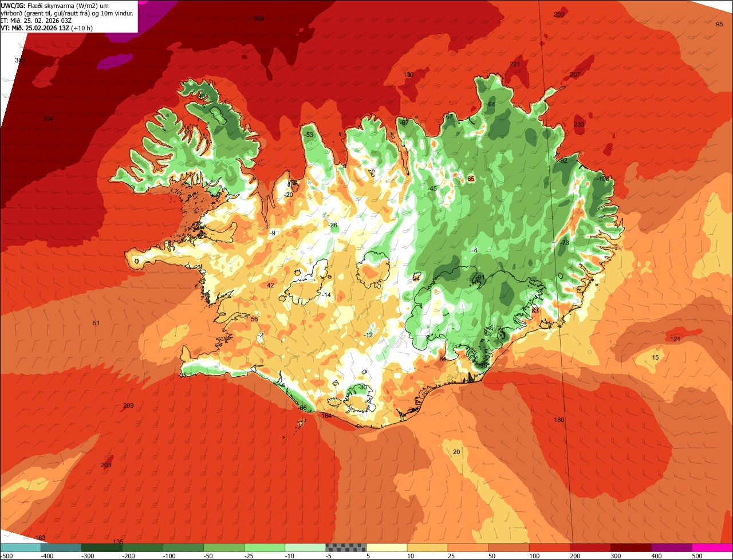Click the offshore value 15

coord(656,357)
